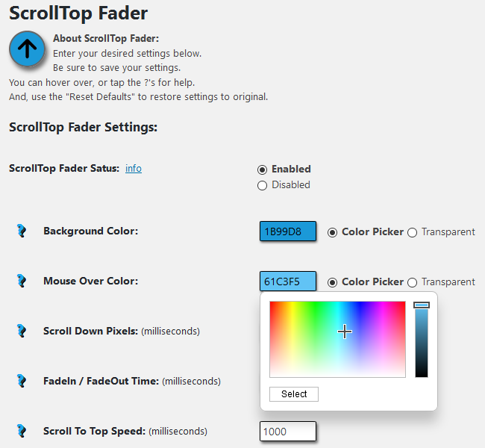Click the dark bottom of brightness slider

[422, 372]
